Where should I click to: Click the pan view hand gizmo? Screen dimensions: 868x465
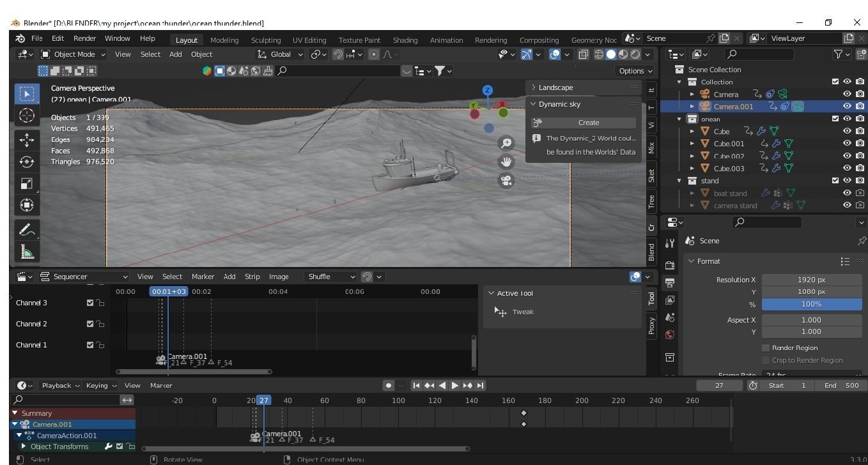coord(506,162)
